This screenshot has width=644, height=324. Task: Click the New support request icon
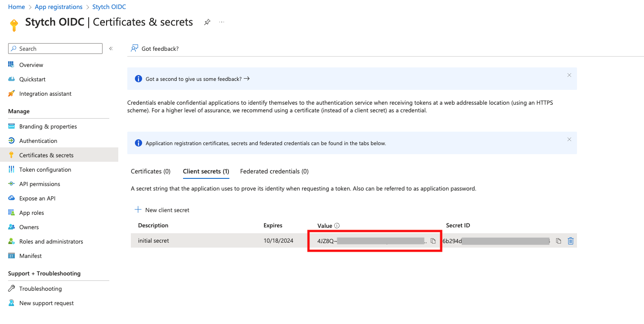(11, 303)
